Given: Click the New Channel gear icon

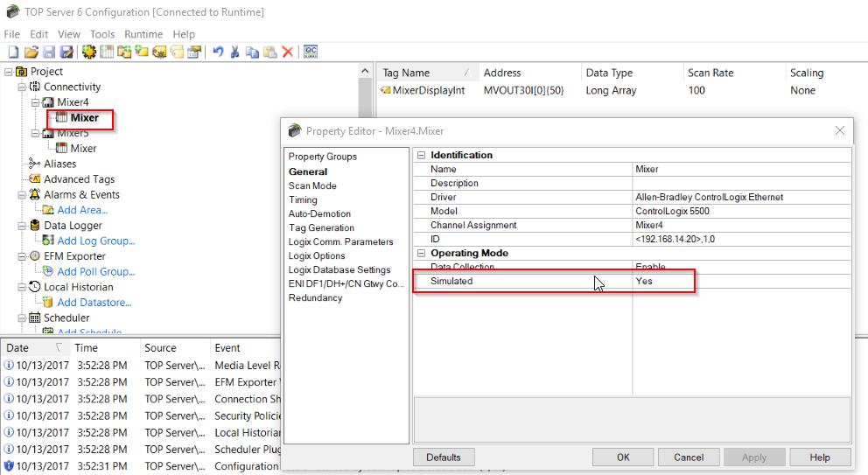Looking at the screenshot, I should [x=88, y=52].
